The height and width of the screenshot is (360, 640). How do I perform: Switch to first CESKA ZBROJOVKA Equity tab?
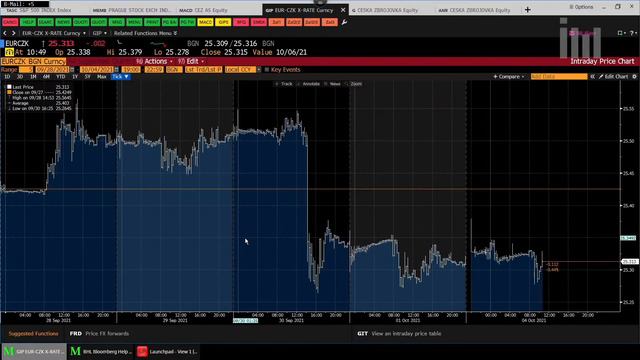pyautogui.click(x=385, y=10)
